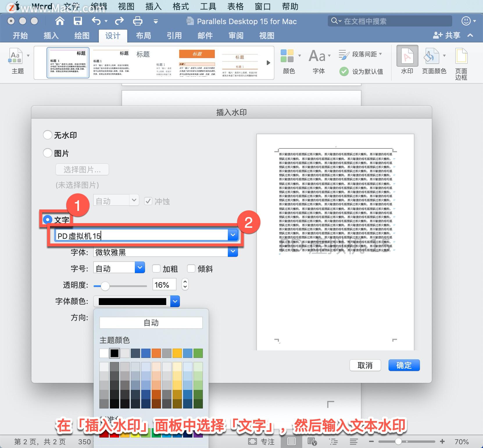Select the black theme color swatch
Screen dimensions: 483x448
click(x=115, y=353)
